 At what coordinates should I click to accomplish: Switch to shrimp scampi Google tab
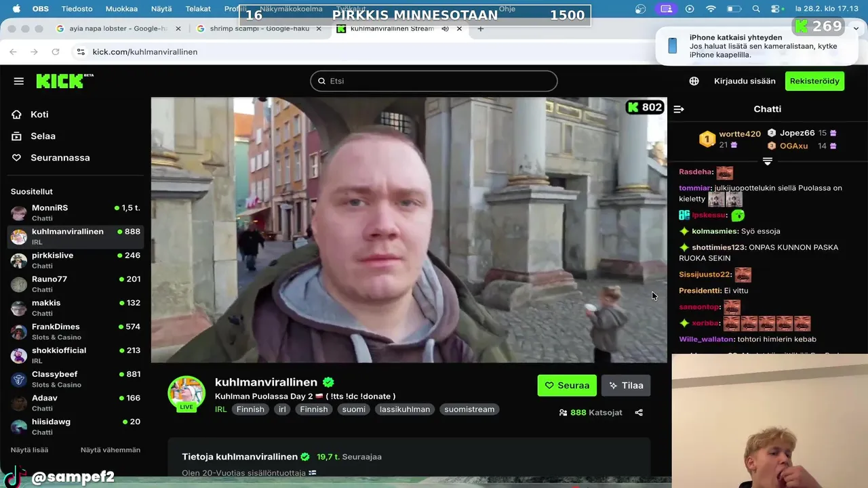tap(259, 29)
